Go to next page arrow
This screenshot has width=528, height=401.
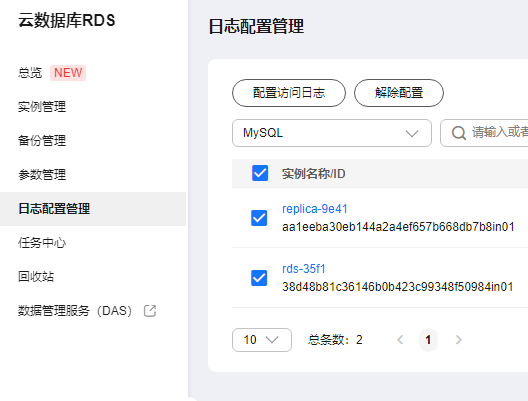point(458,340)
